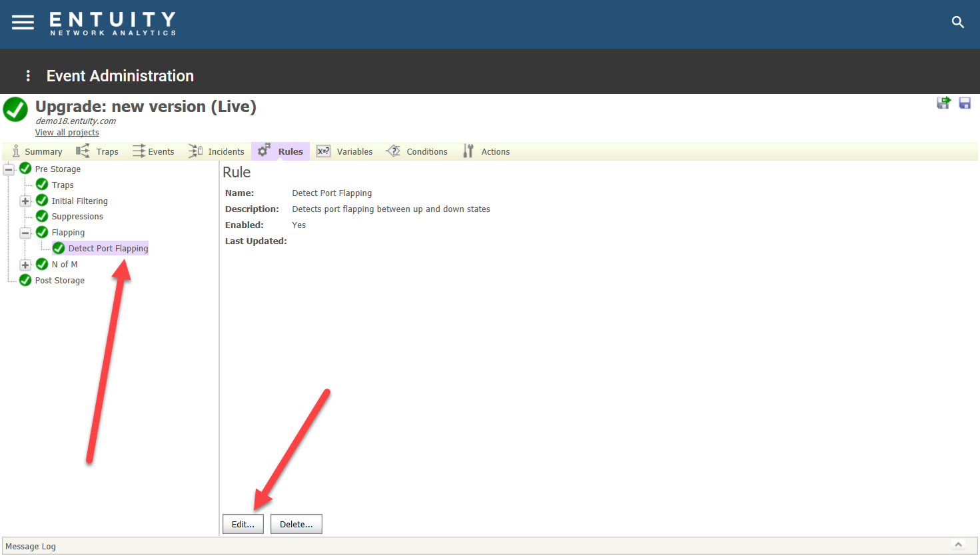The height and width of the screenshot is (556, 980).
Task: Collapse the Flapping tree node
Action: click(25, 233)
